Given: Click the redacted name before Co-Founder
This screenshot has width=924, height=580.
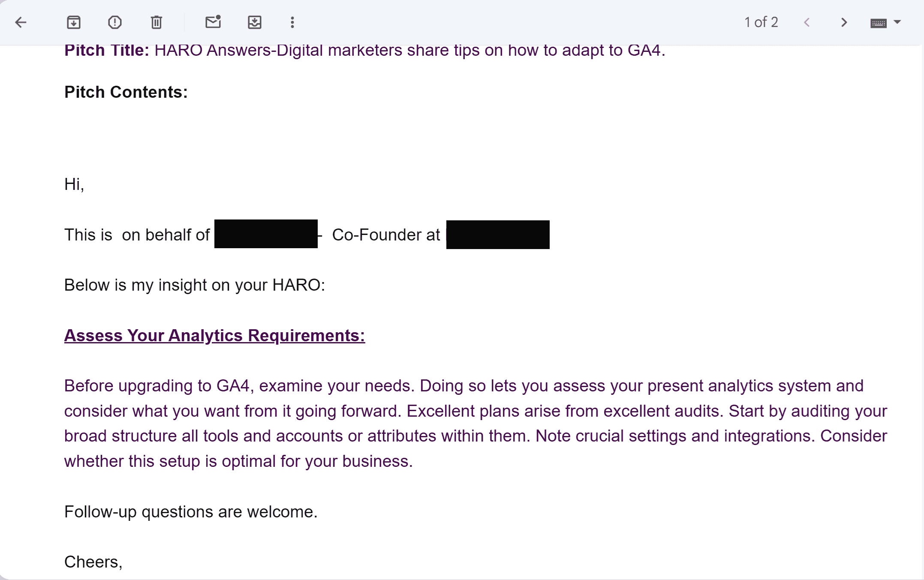Looking at the screenshot, I should [266, 234].
